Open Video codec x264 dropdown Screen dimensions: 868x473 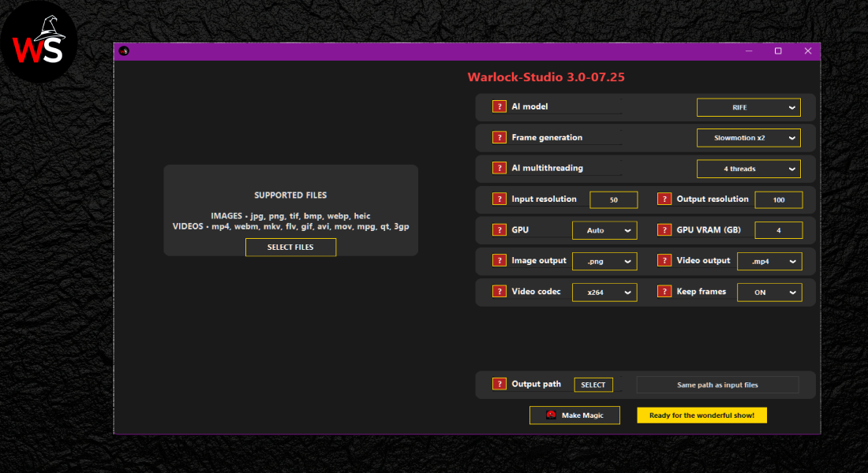pos(604,292)
